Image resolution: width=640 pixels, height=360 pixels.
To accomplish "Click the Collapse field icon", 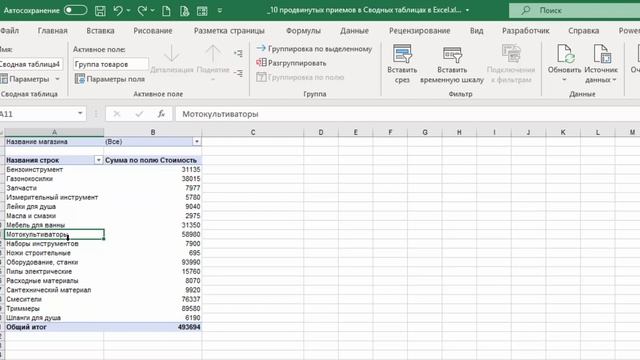I will pyautogui.click(x=238, y=73).
